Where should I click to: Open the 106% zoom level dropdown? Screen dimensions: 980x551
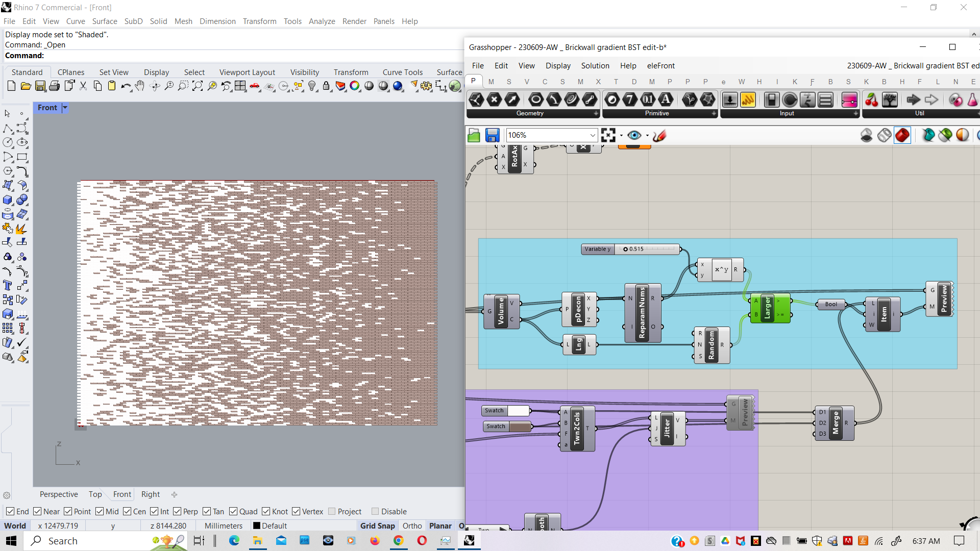592,135
